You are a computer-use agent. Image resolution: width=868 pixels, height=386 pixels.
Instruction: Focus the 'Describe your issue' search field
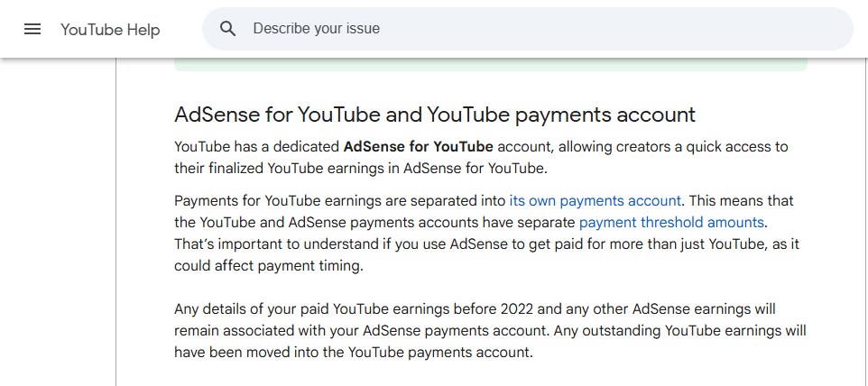point(527,29)
